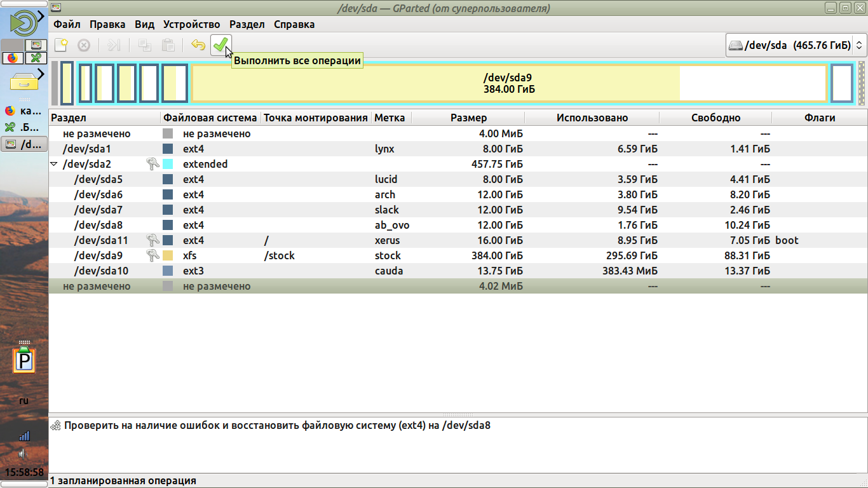Click the paste partition toolbar icon
This screenshot has width=868, height=488.
168,45
